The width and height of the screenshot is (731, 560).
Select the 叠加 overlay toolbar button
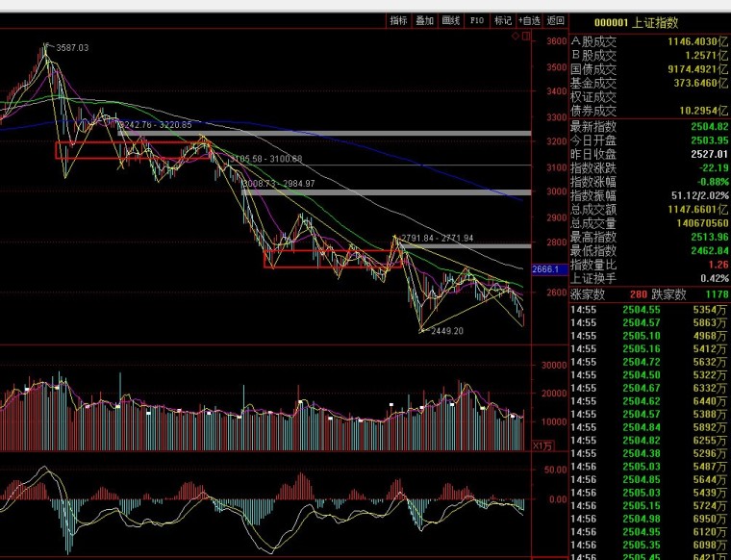tap(425, 20)
